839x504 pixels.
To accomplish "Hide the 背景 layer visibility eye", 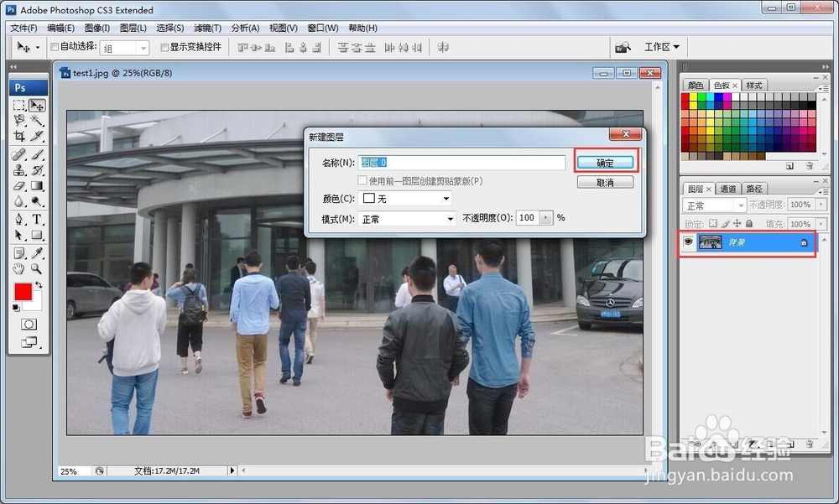I will 688,242.
